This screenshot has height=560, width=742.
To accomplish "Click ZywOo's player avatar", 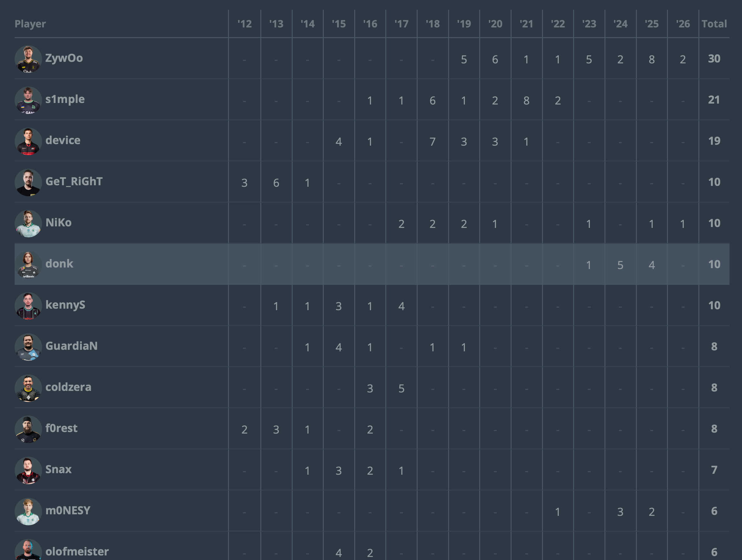I will point(28,59).
